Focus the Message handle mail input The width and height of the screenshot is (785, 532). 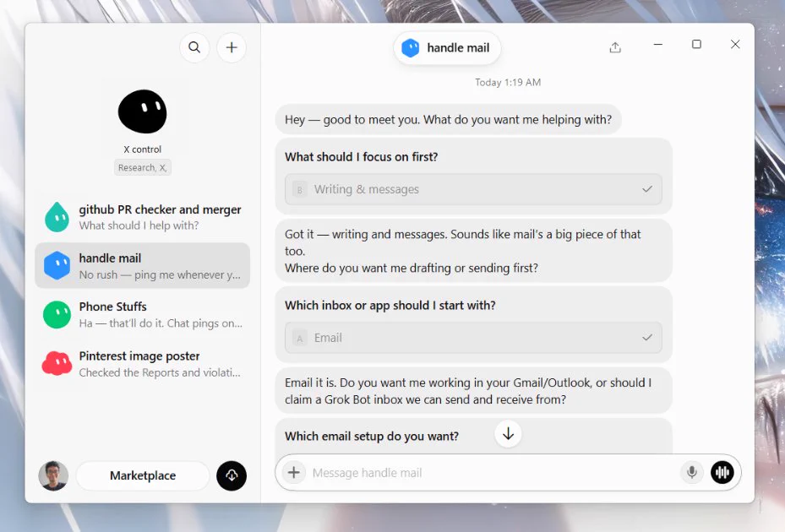493,473
